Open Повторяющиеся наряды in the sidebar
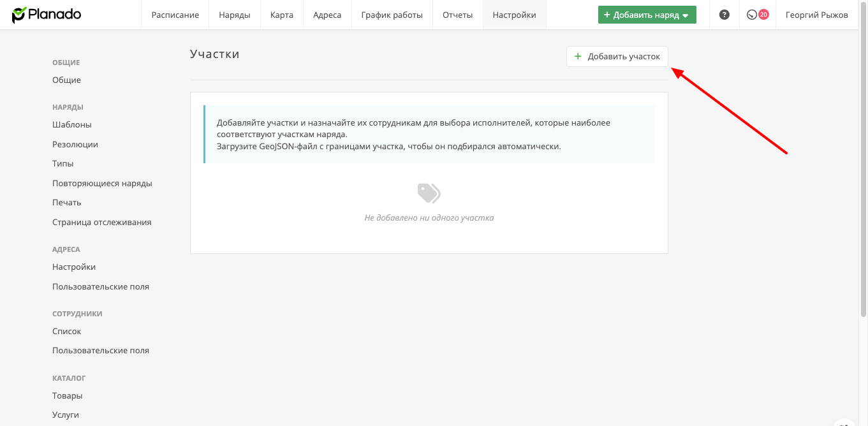 (x=102, y=184)
